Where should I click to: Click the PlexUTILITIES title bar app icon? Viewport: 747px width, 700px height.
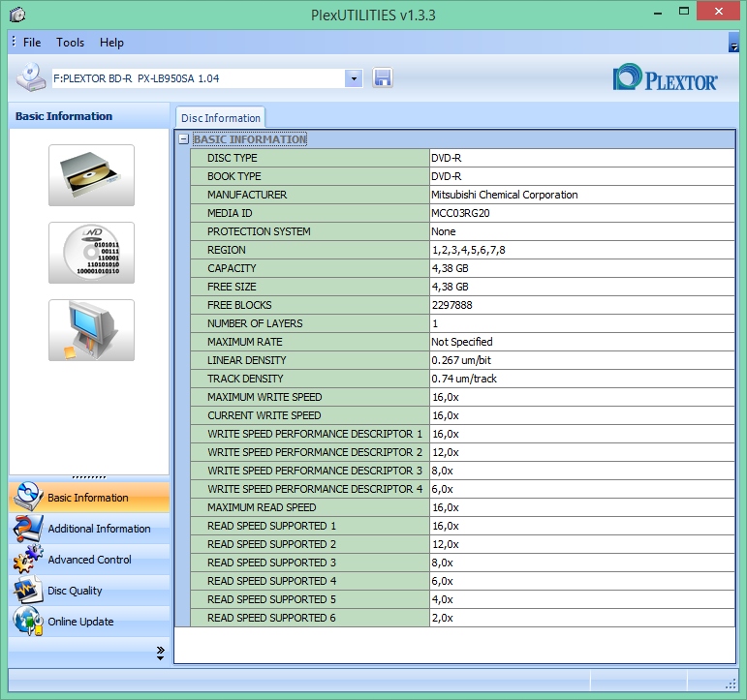tap(16, 15)
